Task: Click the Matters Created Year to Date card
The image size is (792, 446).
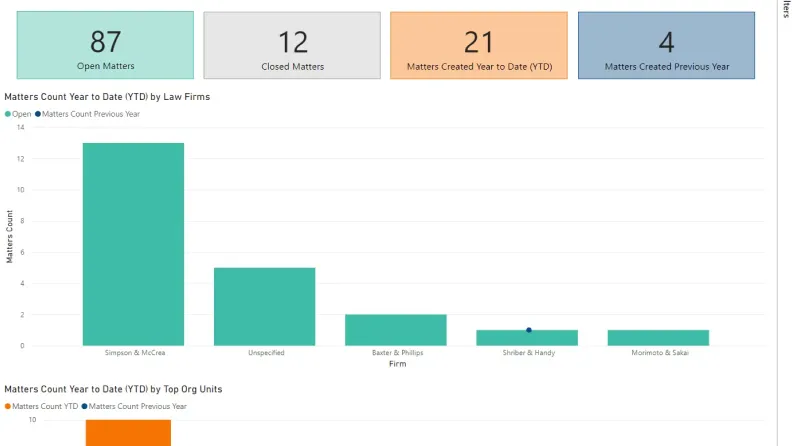Action: (x=478, y=46)
